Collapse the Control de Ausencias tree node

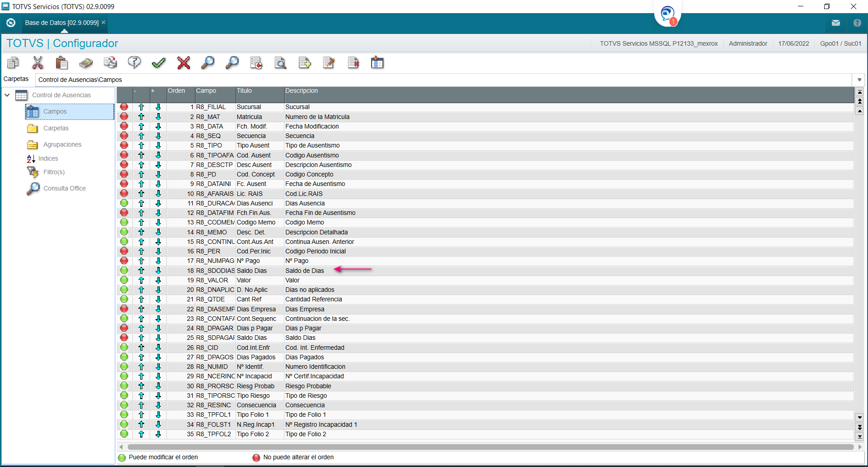7,95
